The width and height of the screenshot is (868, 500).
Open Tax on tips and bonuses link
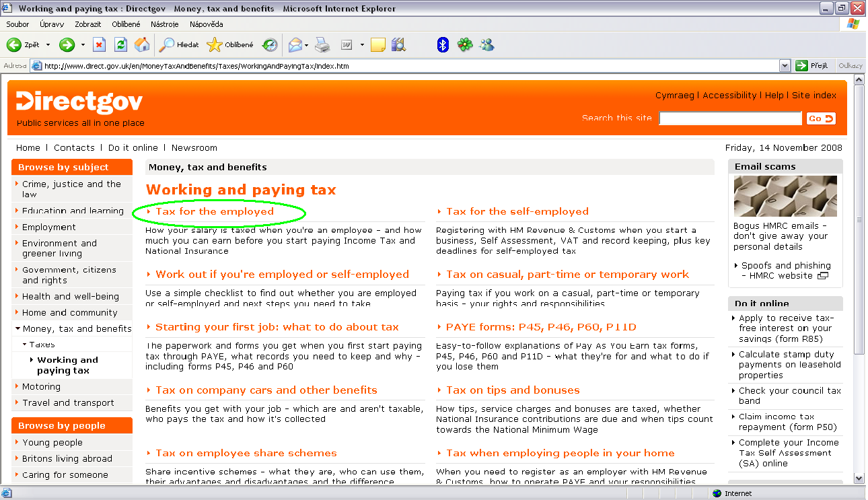(x=513, y=390)
